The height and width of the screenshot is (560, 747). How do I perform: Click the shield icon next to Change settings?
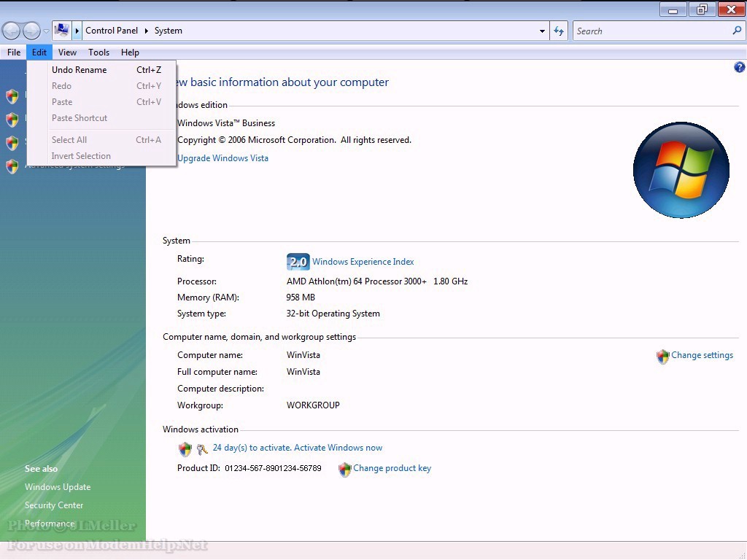pyautogui.click(x=662, y=356)
